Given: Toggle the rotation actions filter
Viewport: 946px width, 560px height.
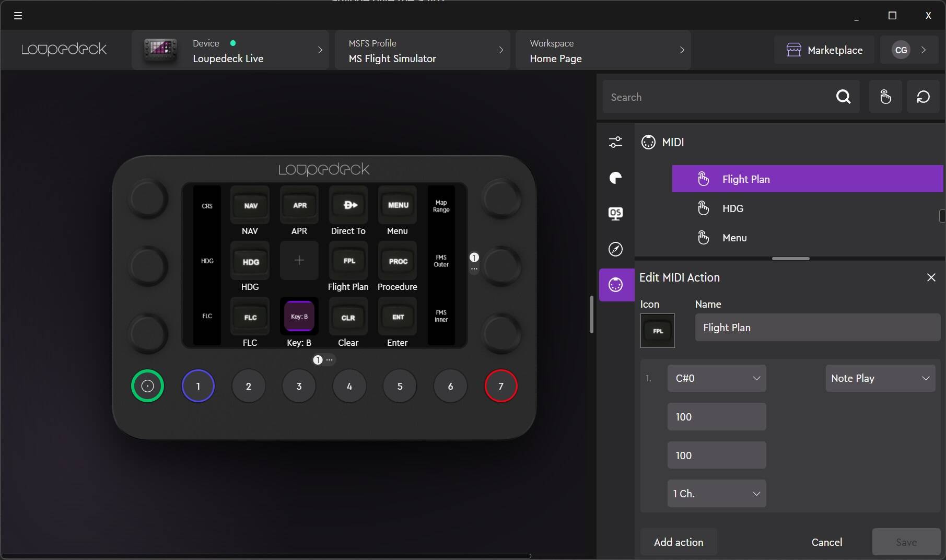Looking at the screenshot, I should (x=923, y=97).
